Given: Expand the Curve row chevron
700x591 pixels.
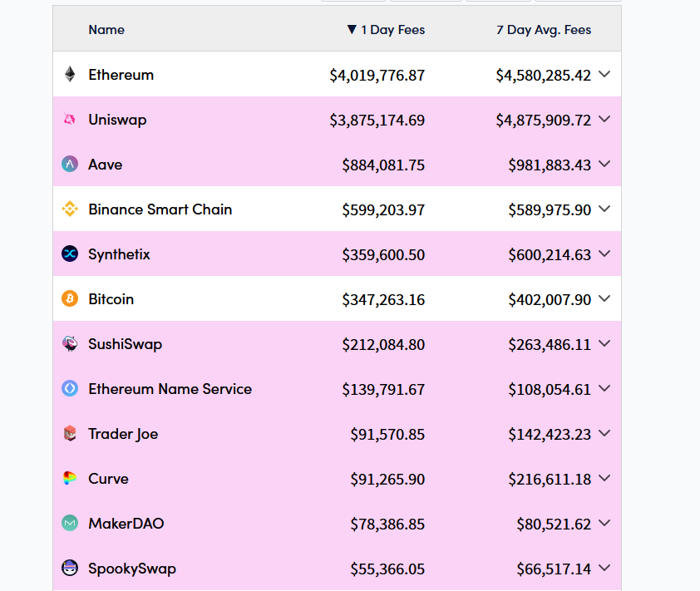Looking at the screenshot, I should click(604, 478).
